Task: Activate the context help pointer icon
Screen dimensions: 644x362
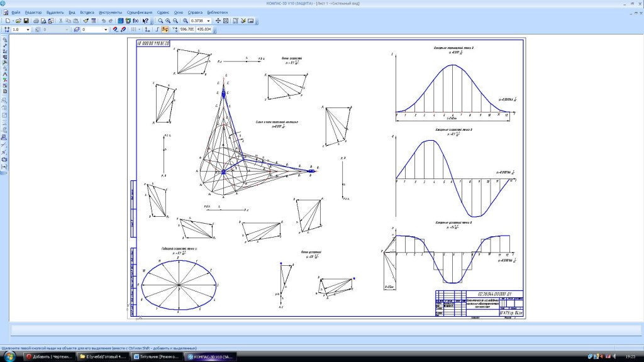Action: click(145, 21)
